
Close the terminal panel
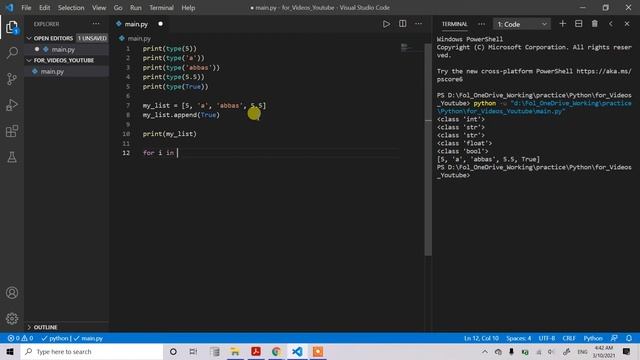tap(627, 24)
